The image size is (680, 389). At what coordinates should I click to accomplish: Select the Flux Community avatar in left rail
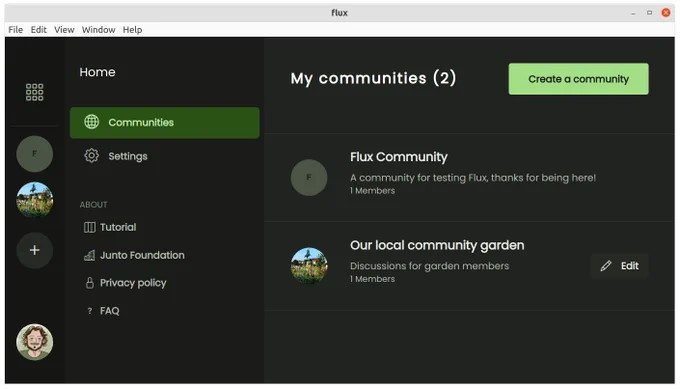(x=34, y=154)
